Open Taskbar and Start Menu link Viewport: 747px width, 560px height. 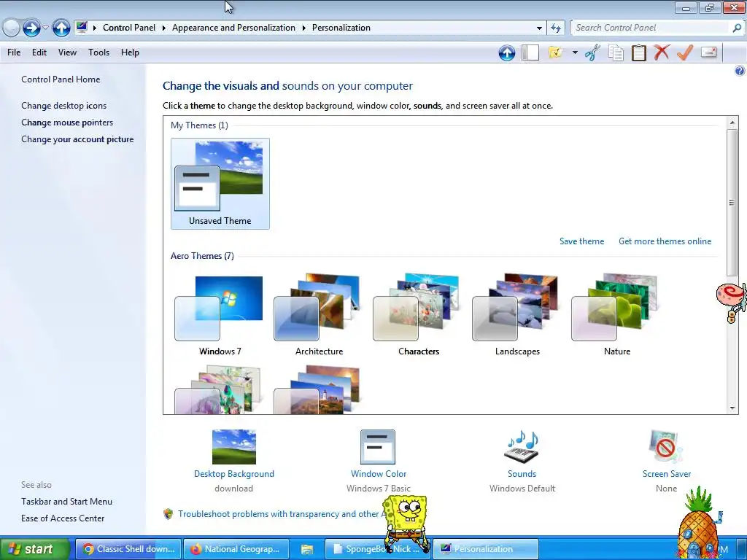[x=66, y=502]
